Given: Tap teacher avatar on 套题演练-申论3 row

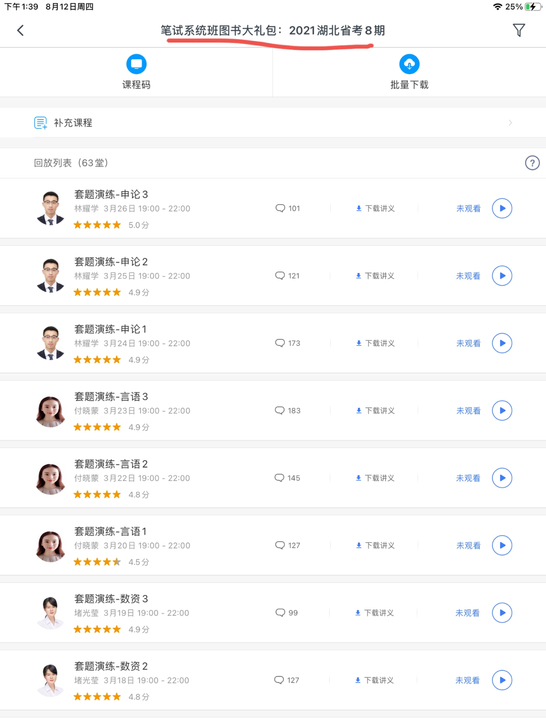Looking at the screenshot, I should tap(50, 208).
